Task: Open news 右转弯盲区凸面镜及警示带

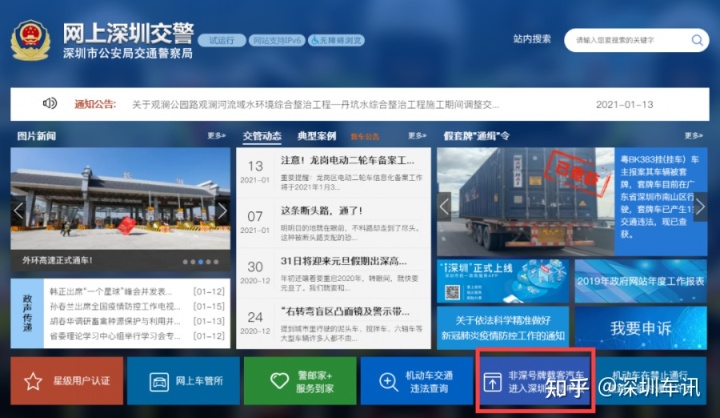Action: pos(345,311)
